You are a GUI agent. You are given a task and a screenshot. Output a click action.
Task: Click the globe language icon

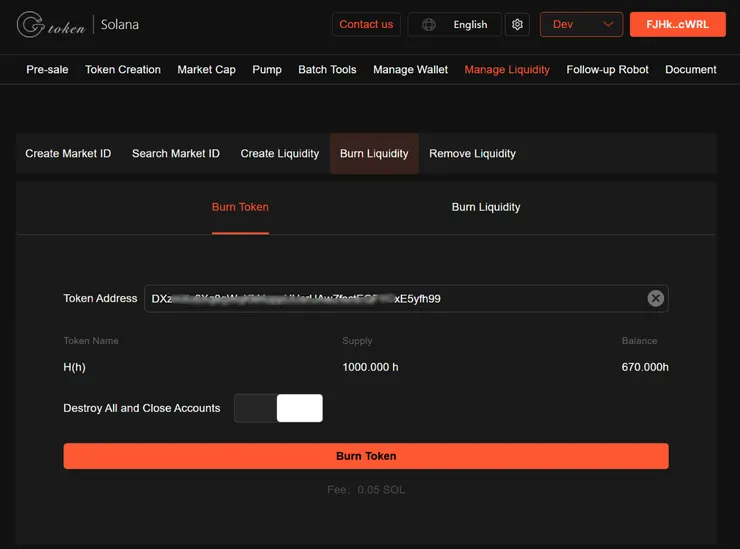429,25
